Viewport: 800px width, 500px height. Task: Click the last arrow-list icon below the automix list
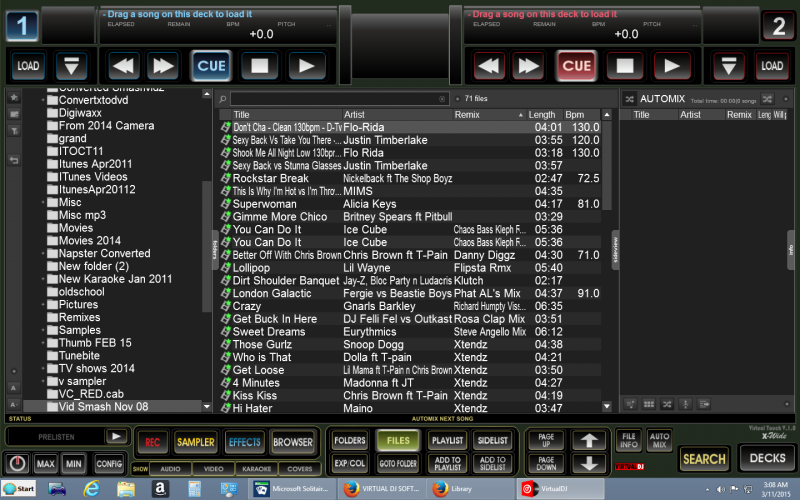click(704, 404)
